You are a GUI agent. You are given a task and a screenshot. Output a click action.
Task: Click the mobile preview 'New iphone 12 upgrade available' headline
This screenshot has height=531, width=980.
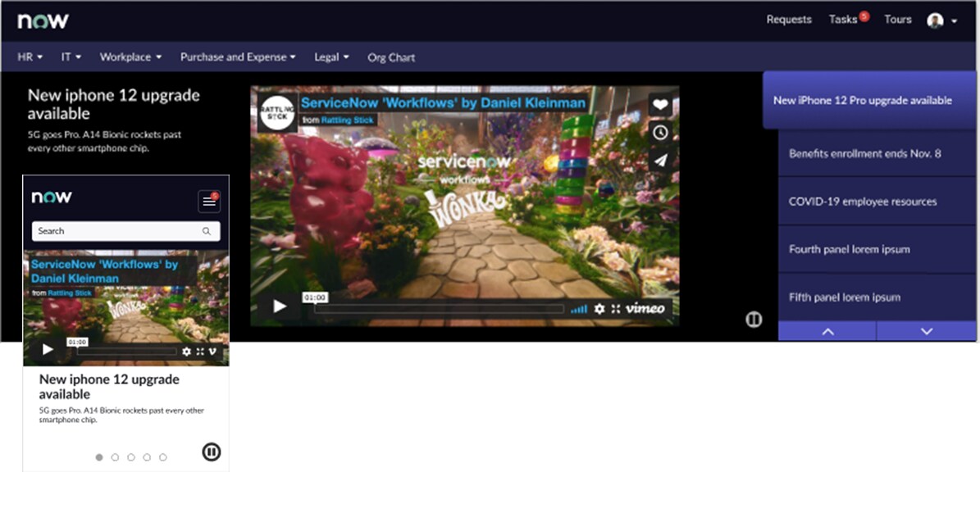point(109,387)
